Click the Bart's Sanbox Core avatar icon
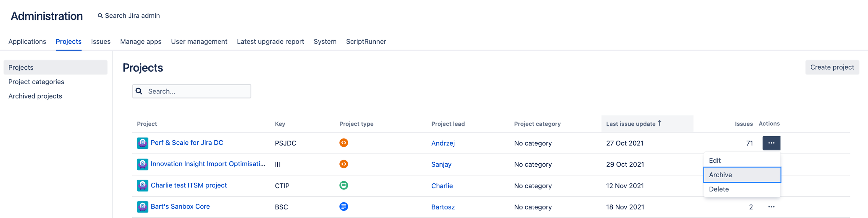Viewport: 868px width, 218px height. 142,207
